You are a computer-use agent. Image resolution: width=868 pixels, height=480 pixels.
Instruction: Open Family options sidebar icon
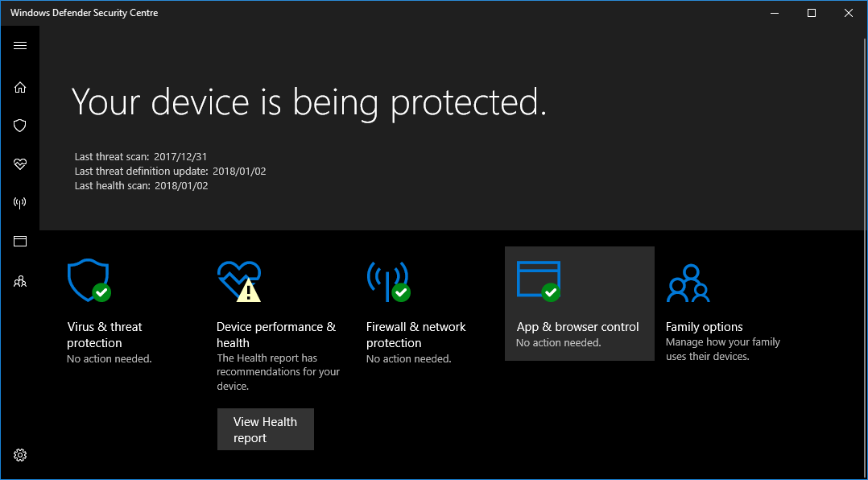pyautogui.click(x=20, y=281)
